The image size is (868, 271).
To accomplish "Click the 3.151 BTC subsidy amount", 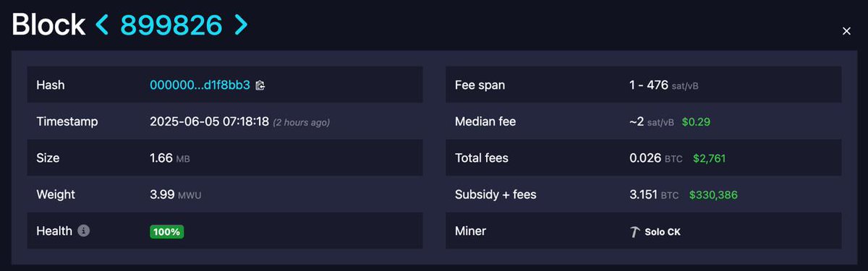I will (x=654, y=195).
